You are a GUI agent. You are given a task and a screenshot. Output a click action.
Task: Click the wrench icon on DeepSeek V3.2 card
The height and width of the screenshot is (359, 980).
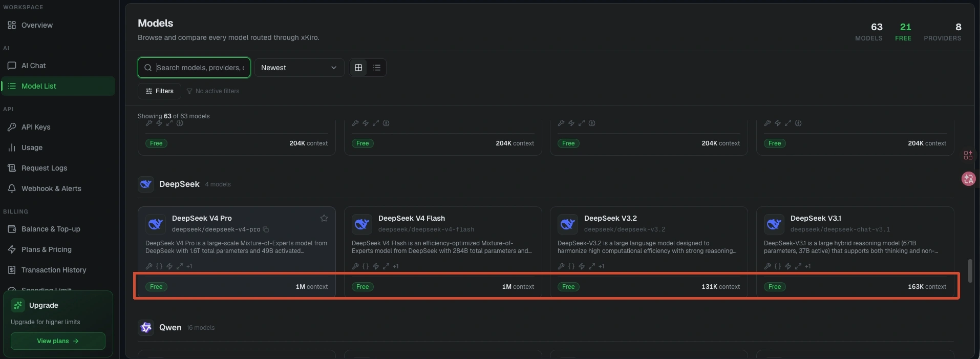pyautogui.click(x=561, y=266)
